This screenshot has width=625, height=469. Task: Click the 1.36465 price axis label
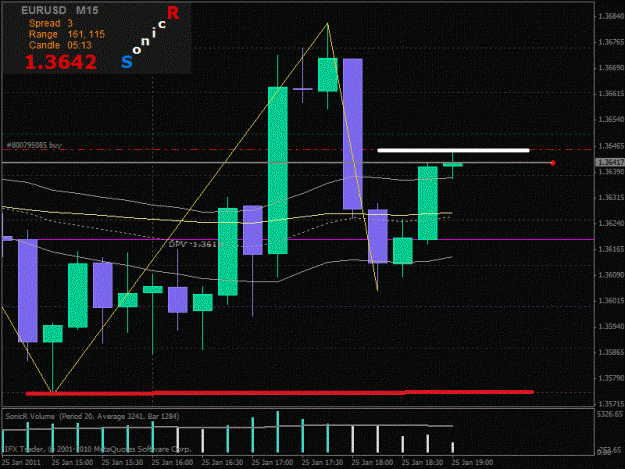[611, 146]
